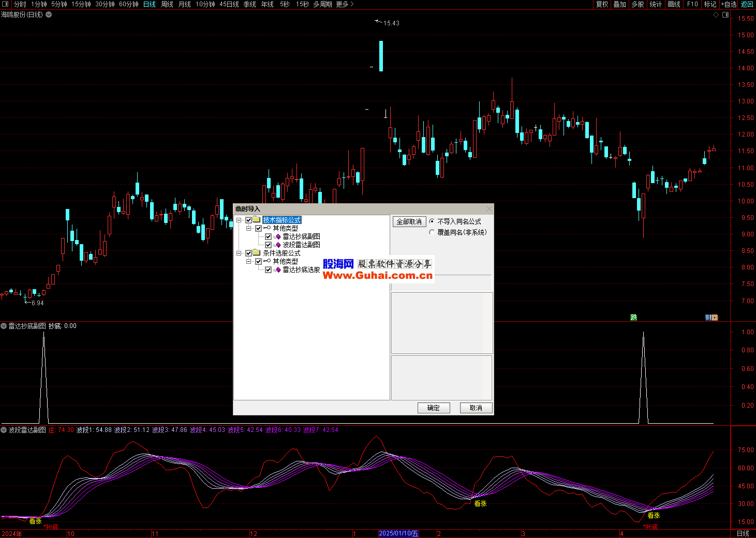
Task: Select the 日线 period tab
Action: [150, 4]
